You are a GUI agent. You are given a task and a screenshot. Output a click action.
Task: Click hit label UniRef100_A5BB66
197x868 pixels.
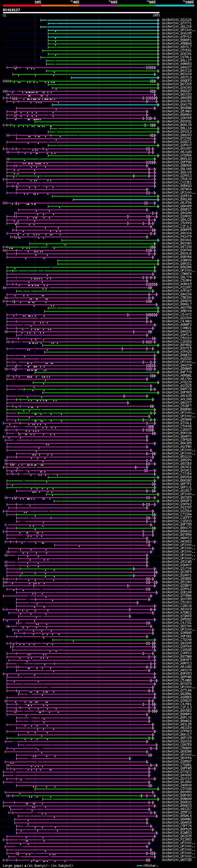[x=177, y=43]
